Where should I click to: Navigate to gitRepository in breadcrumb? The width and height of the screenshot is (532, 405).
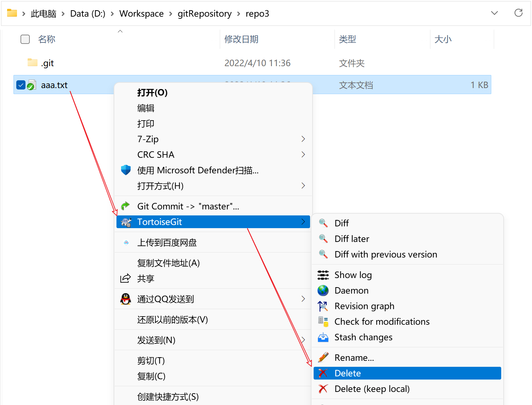(204, 14)
